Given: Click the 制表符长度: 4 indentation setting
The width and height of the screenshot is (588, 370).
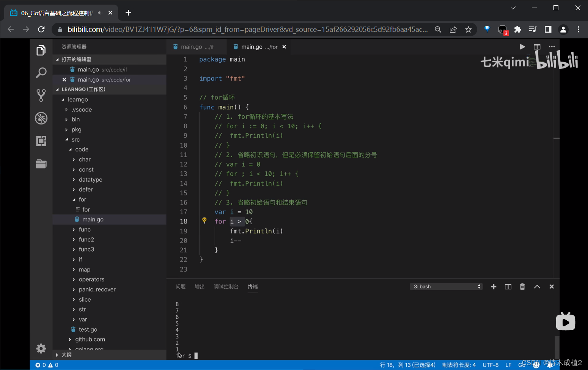Looking at the screenshot, I should (459, 365).
